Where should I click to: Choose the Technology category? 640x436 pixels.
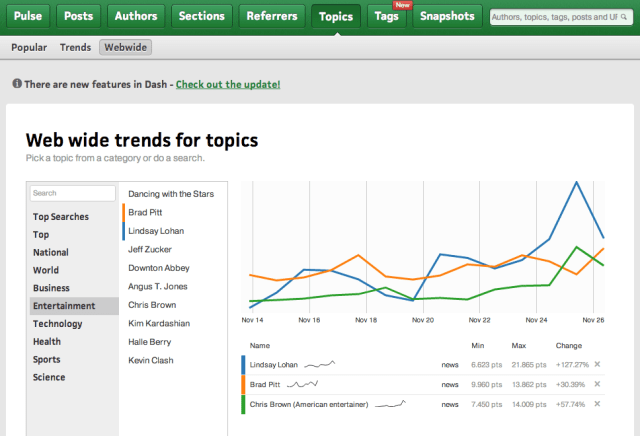(57, 324)
